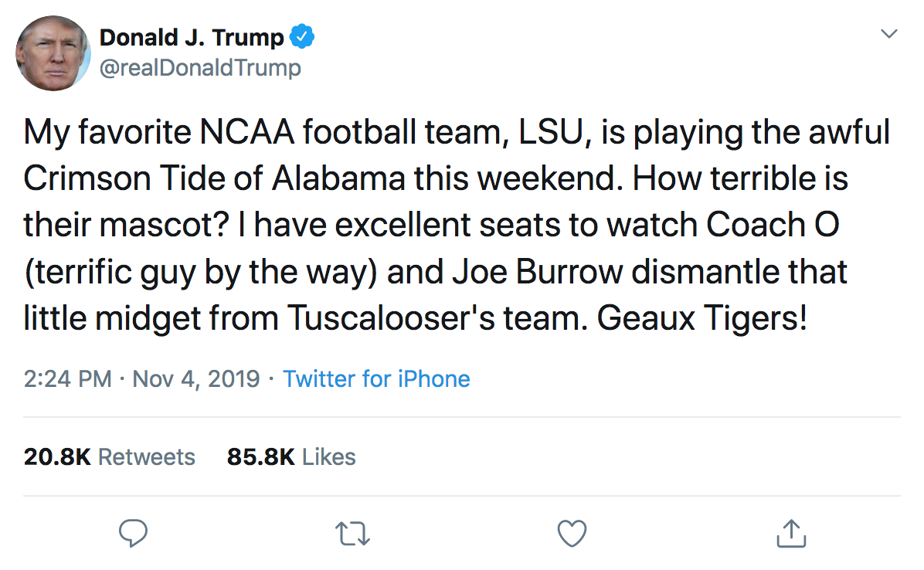Click the reply speech bubble icon

click(133, 532)
